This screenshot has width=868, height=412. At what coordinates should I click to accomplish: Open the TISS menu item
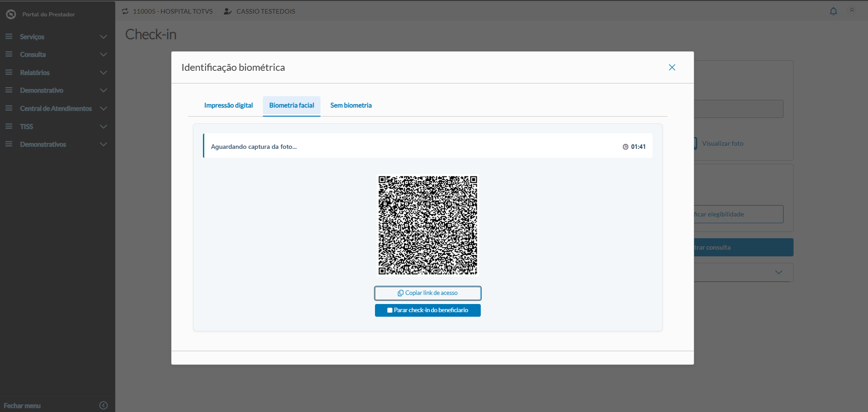tap(57, 127)
